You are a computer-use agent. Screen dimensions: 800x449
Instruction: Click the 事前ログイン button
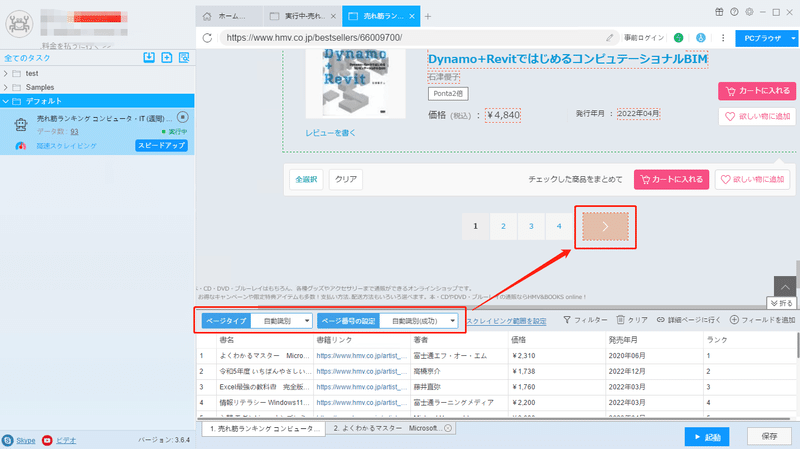(x=644, y=38)
